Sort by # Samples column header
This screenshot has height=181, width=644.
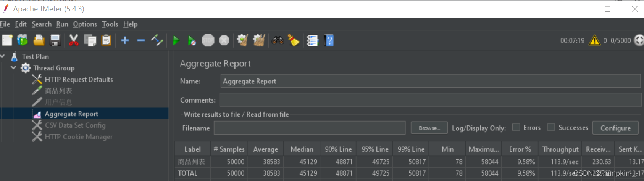tap(229, 149)
